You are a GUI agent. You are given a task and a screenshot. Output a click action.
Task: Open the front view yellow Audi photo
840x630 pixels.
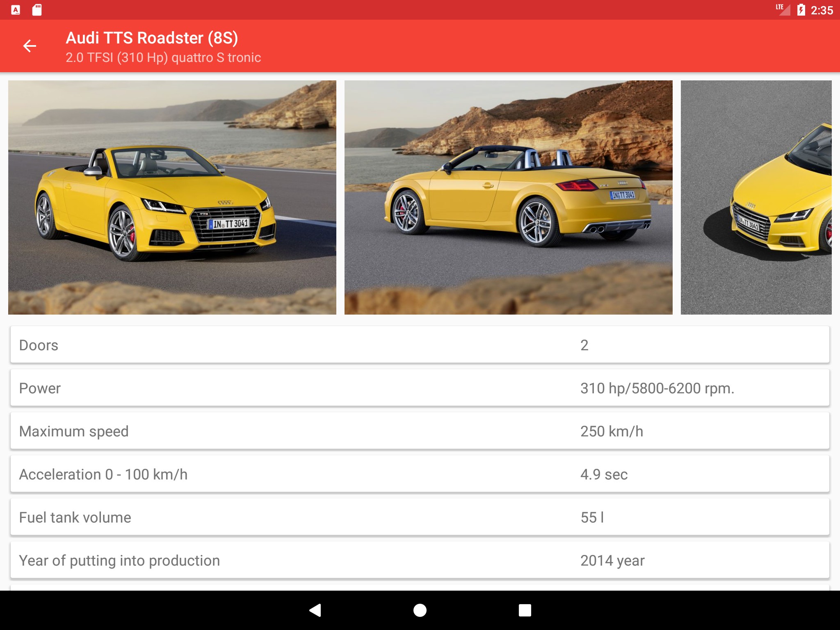click(172, 197)
